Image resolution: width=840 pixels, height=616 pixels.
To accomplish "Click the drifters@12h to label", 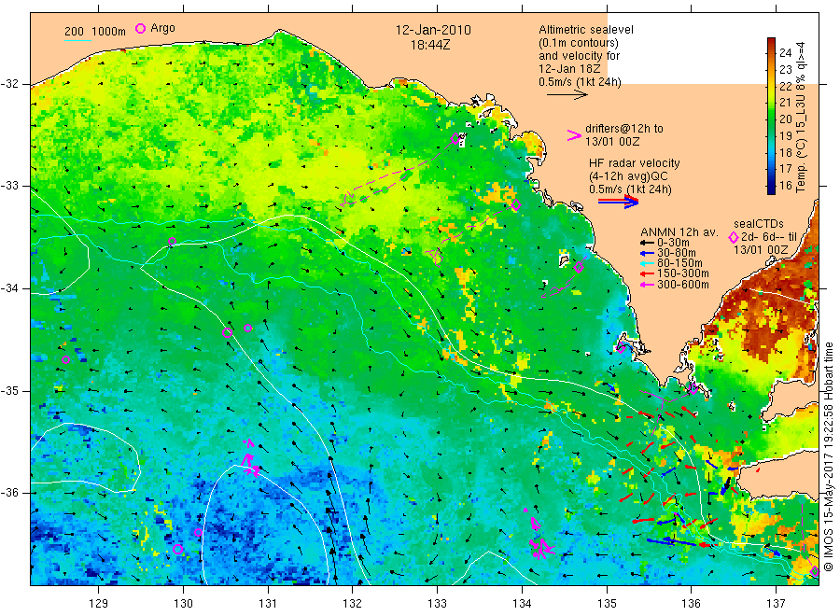I will click(x=624, y=129).
